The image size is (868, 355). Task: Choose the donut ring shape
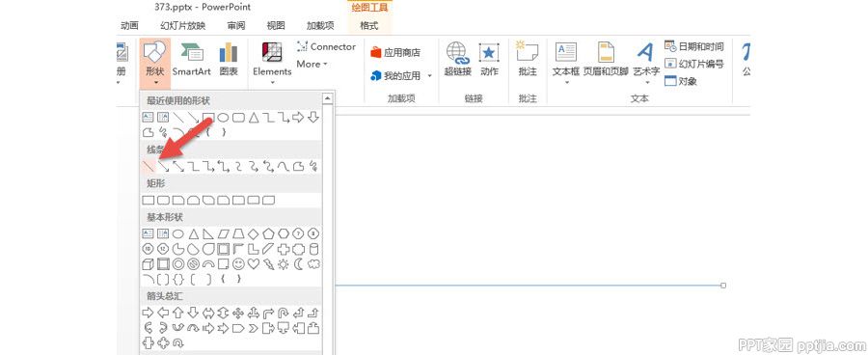point(178,264)
